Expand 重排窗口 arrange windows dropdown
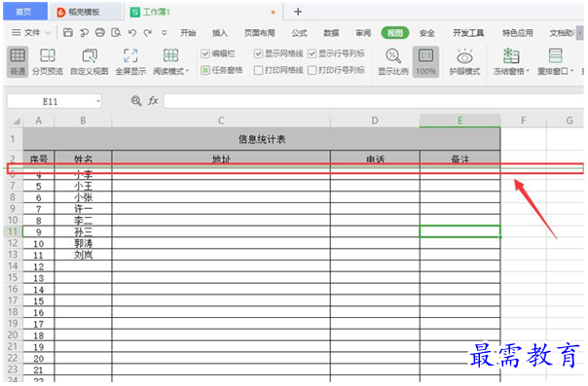The height and width of the screenshot is (386, 588). pos(571,71)
